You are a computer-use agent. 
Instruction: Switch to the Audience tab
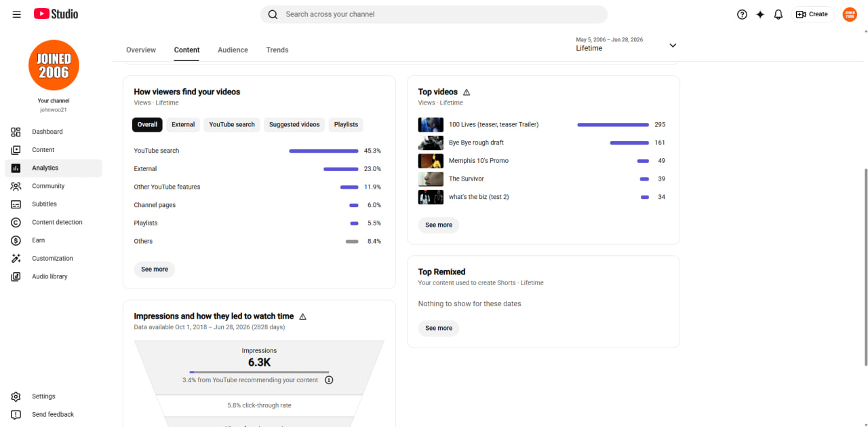point(233,50)
